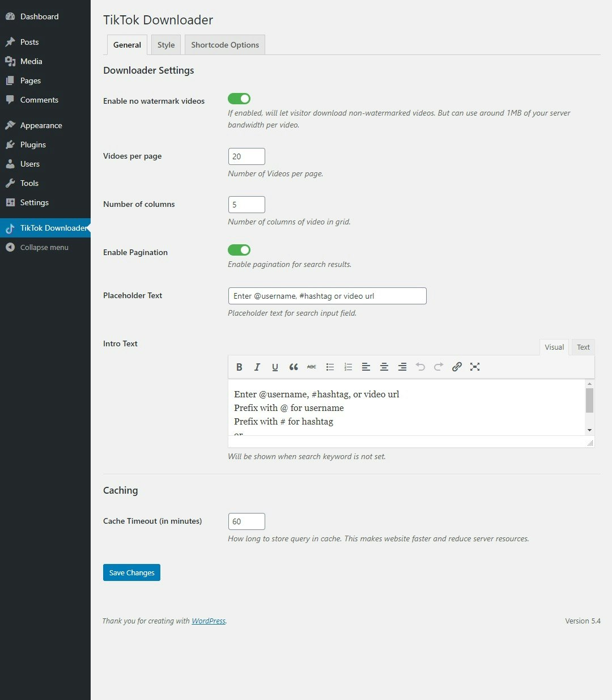612x700 pixels.
Task: Focus the Videos per page field
Action: pyautogui.click(x=246, y=156)
